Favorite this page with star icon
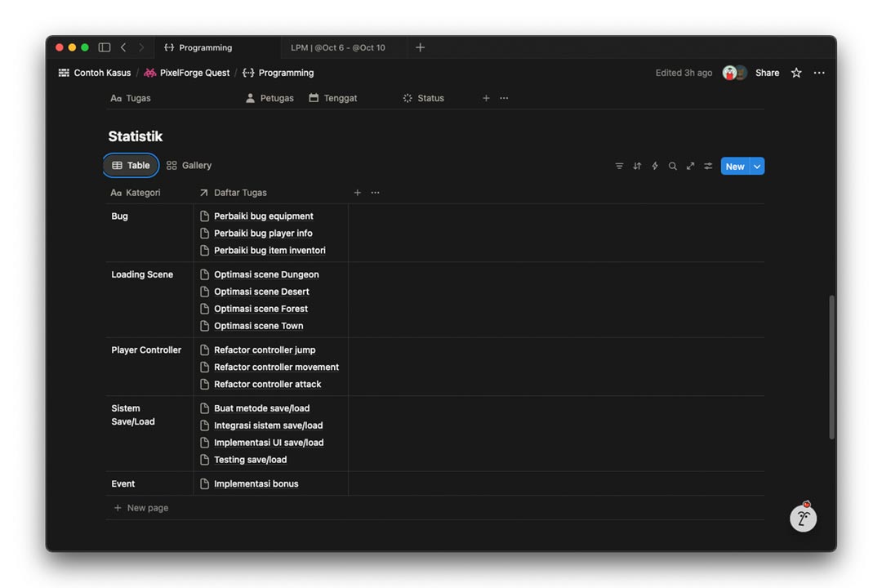The width and height of the screenshot is (882, 588). (x=796, y=73)
